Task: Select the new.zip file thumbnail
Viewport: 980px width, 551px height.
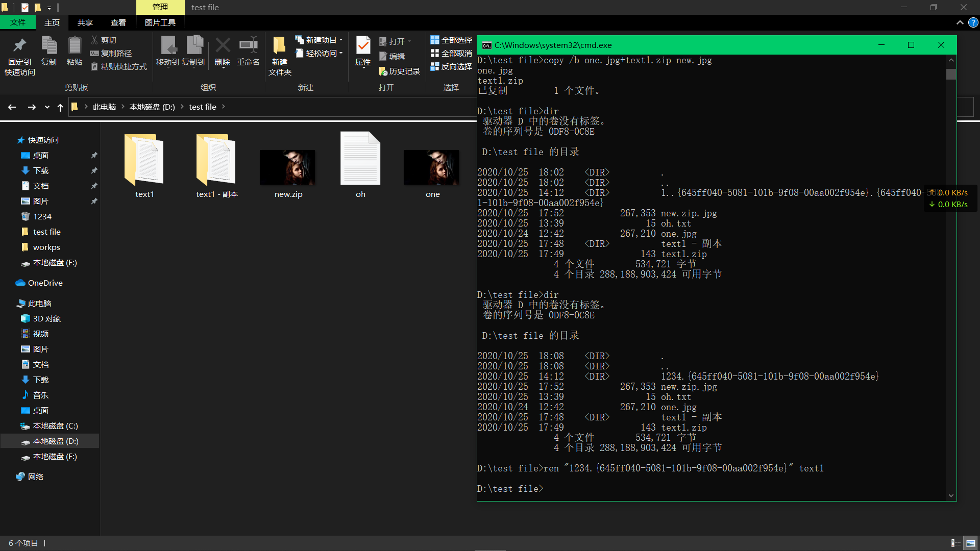Action: click(288, 167)
